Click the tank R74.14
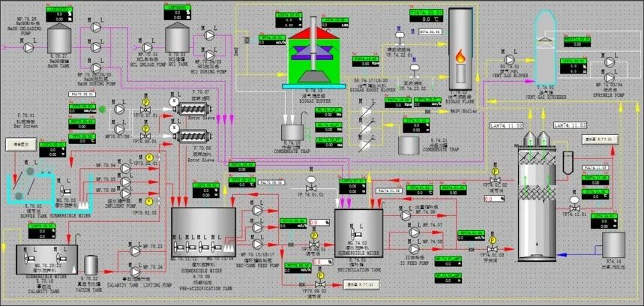The image size is (644, 306). tap(613, 244)
